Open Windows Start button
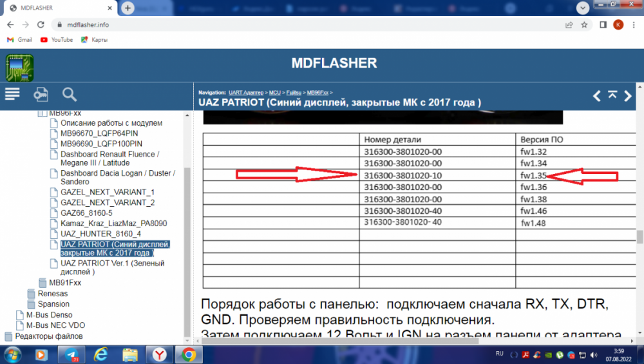The image size is (644, 364). 12,354
